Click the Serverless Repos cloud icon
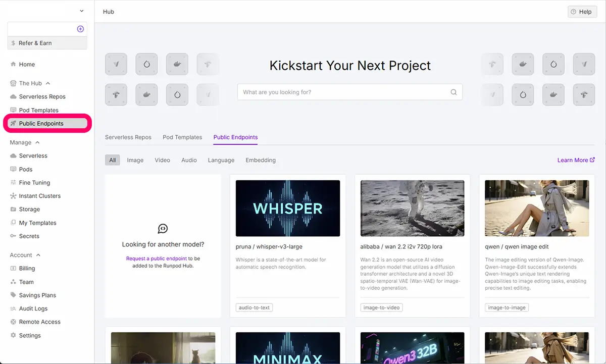The width and height of the screenshot is (606, 364). pyautogui.click(x=14, y=96)
